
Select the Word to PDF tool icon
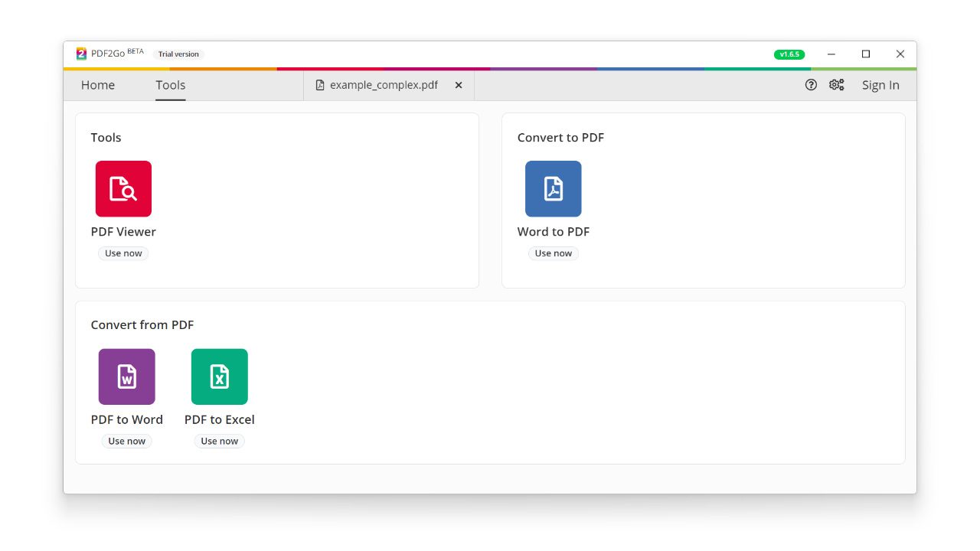click(x=553, y=188)
